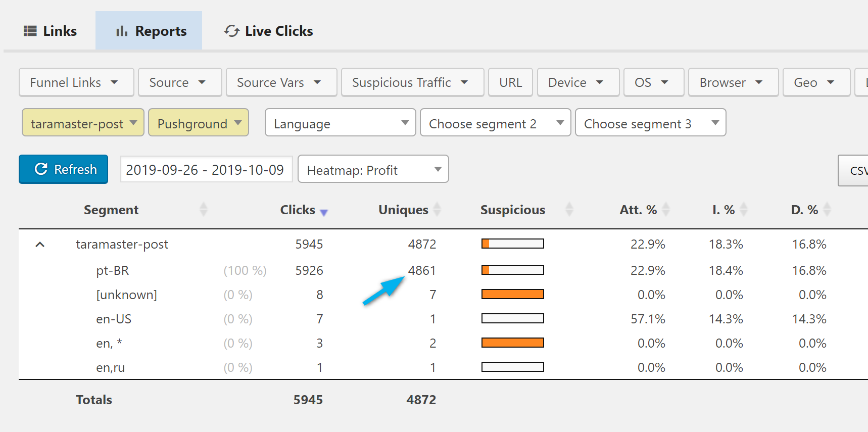Image resolution: width=868 pixels, height=432 pixels.
Task: Click the 4861 uniques value for pt-BR
Action: 422,271
